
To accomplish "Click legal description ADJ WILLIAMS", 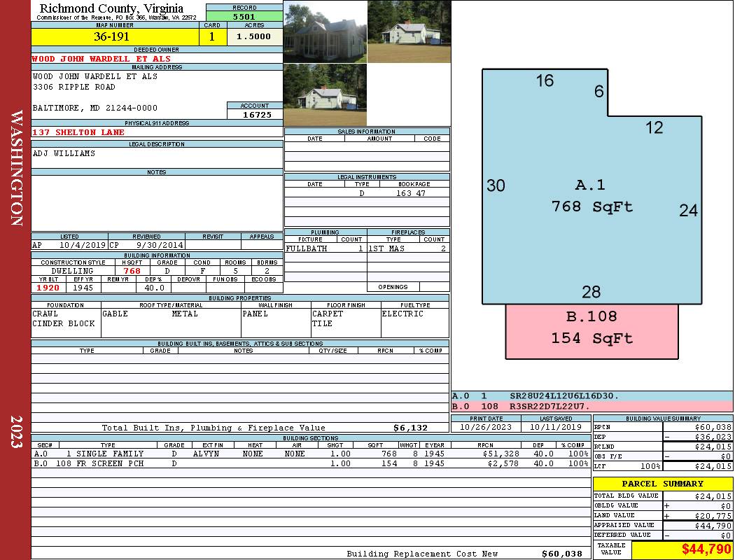I will click(64, 153).
